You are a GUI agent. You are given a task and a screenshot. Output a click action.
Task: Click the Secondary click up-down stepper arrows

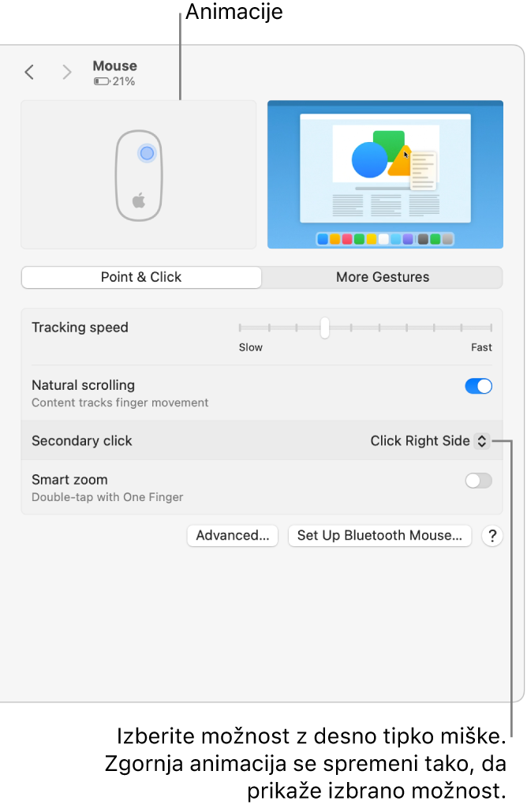point(482,441)
